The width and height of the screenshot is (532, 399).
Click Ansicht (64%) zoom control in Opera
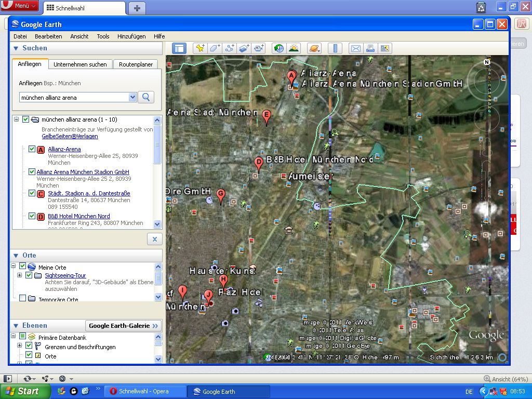tap(506, 379)
